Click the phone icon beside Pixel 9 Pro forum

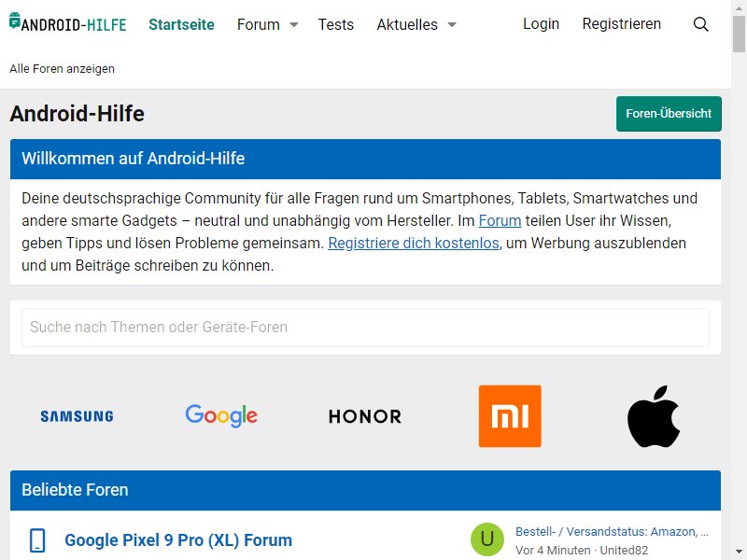point(37,540)
